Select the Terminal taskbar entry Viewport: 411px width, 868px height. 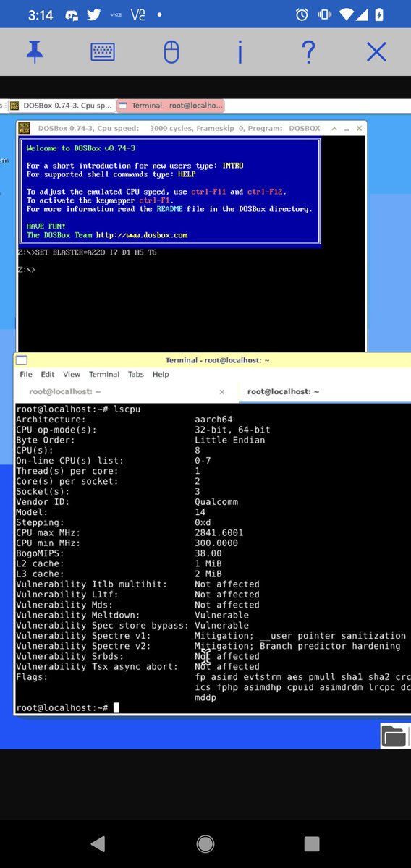tap(170, 106)
